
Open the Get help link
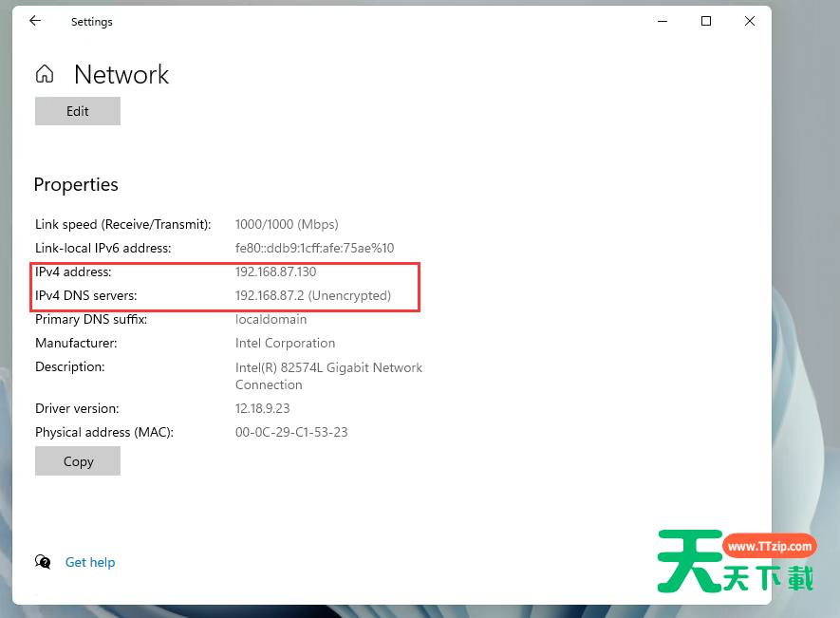point(90,562)
